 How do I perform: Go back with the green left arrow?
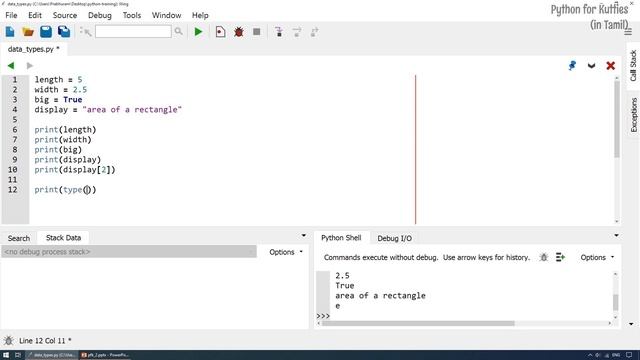[11, 65]
